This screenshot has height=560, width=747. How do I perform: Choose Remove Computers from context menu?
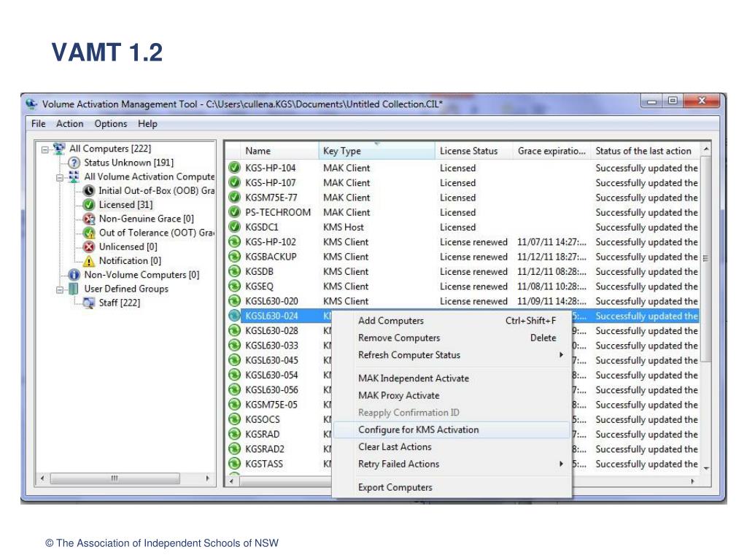click(452, 338)
